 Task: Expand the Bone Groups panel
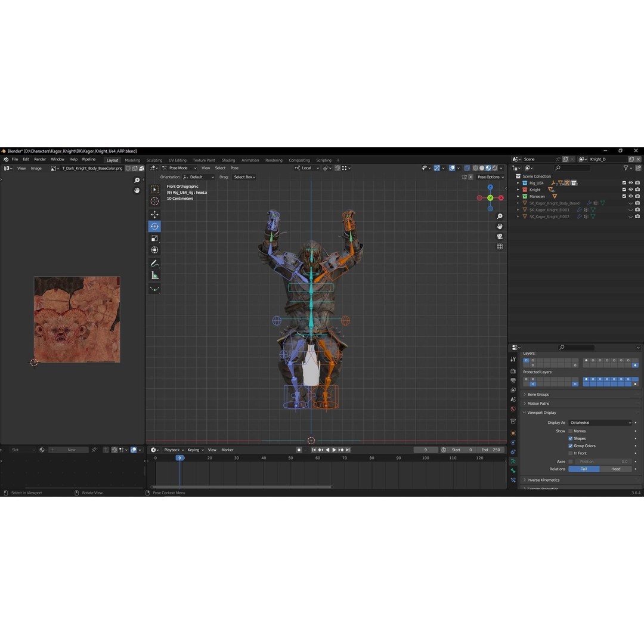(x=538, y=394)
